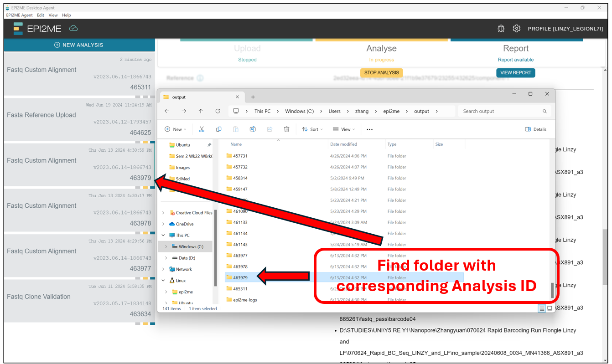Click Users in the address breadcrumb
Image resolution: width=612 pixels, height=364 pixels.
334,111
